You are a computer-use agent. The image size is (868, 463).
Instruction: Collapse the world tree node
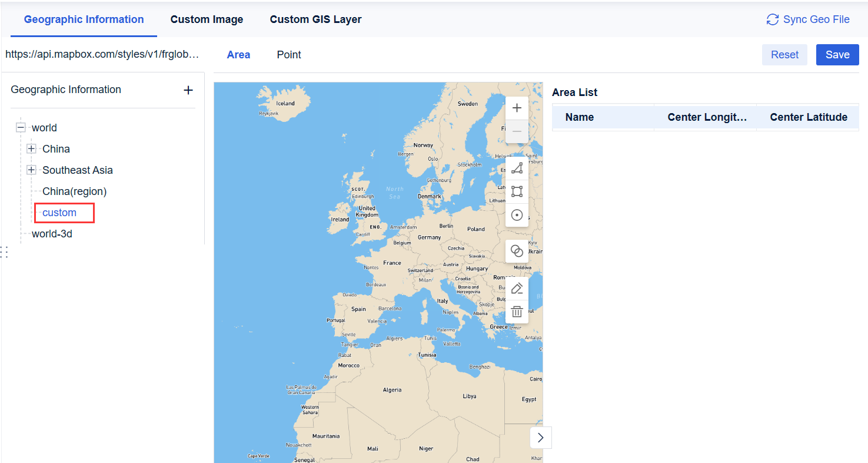point(21,127)
